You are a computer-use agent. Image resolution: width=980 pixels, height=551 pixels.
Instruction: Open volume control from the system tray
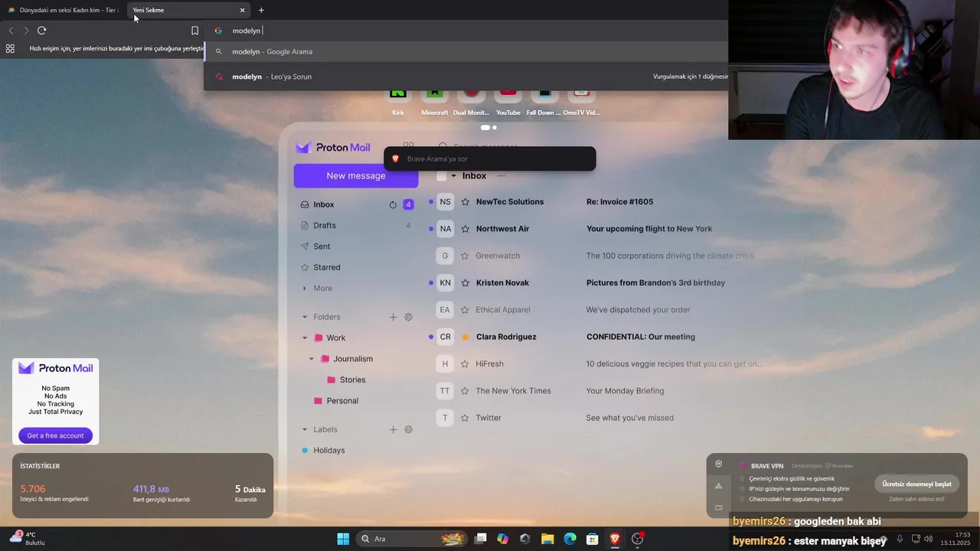click(929, 539)
